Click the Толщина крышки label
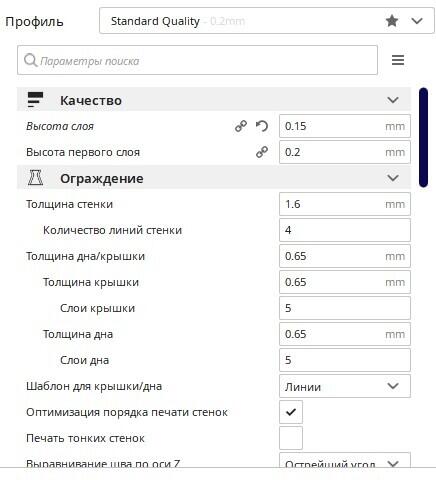This screenshot has height=480, width=436. (x=91, y=282)
